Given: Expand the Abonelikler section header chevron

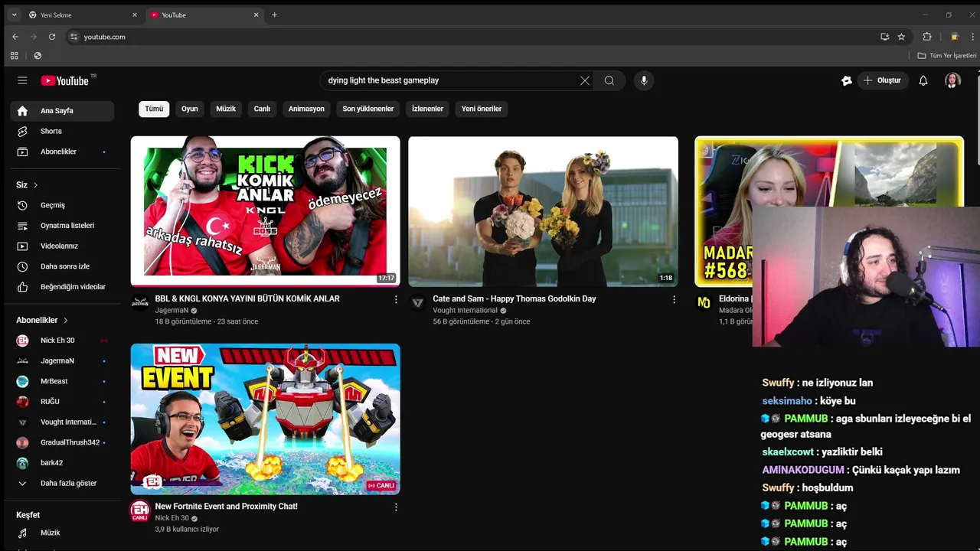Looking at the screenshot, I should [66, 321].
